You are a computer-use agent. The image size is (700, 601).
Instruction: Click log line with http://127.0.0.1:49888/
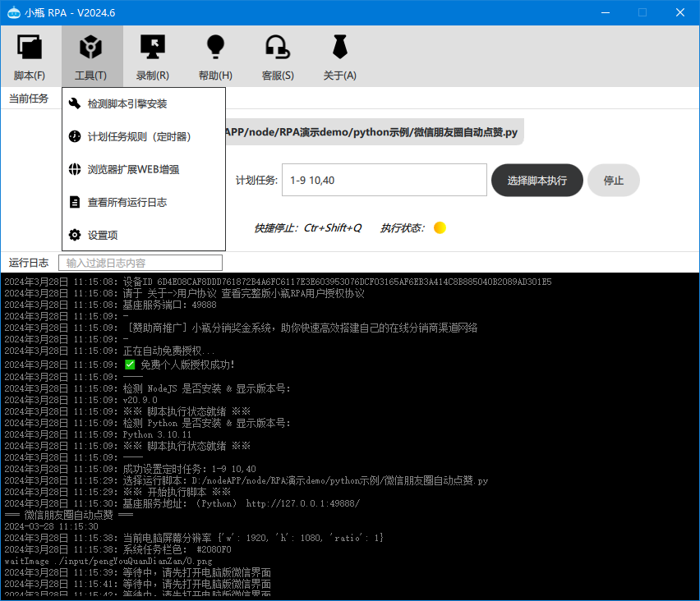pyautogui.click(x=182, y=504)
